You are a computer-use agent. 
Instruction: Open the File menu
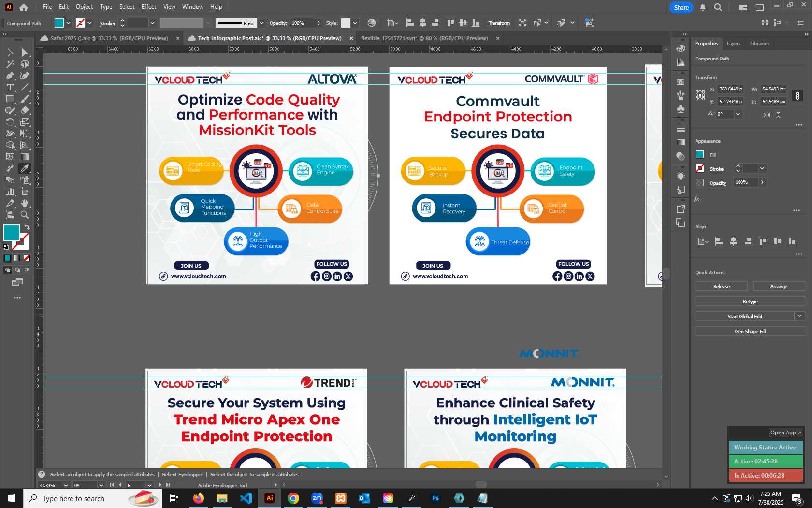click(47, 7)
